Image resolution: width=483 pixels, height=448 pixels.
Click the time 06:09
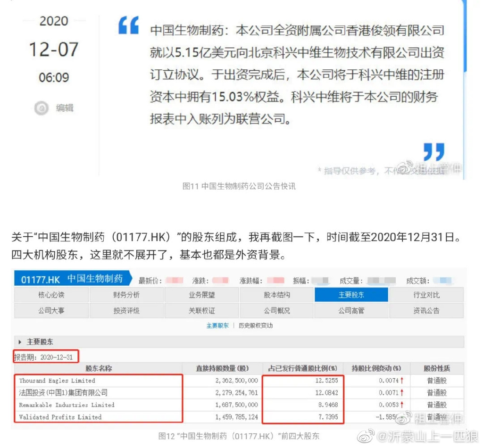pyautogui.click(x=54, y=77)
